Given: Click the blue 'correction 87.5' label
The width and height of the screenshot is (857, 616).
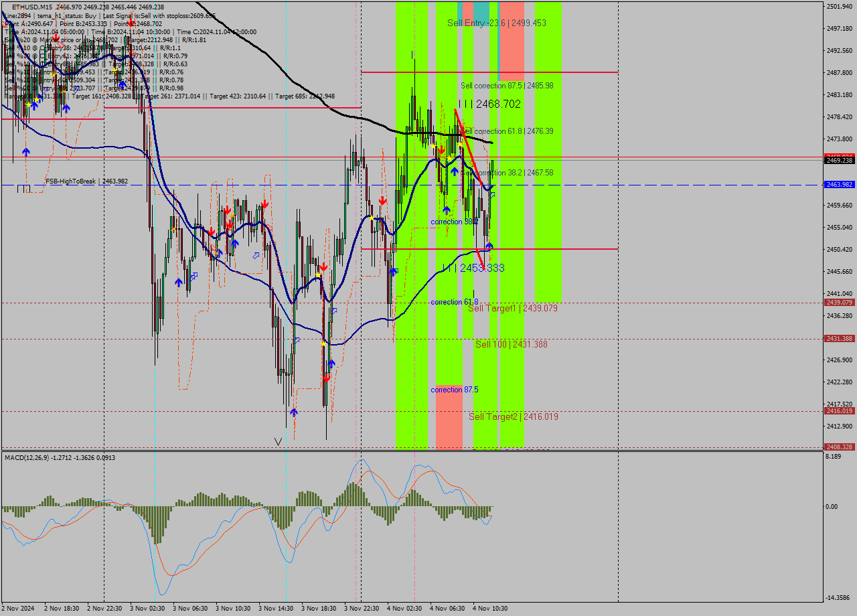Looking at the screenshot, I should pos(454,390).
